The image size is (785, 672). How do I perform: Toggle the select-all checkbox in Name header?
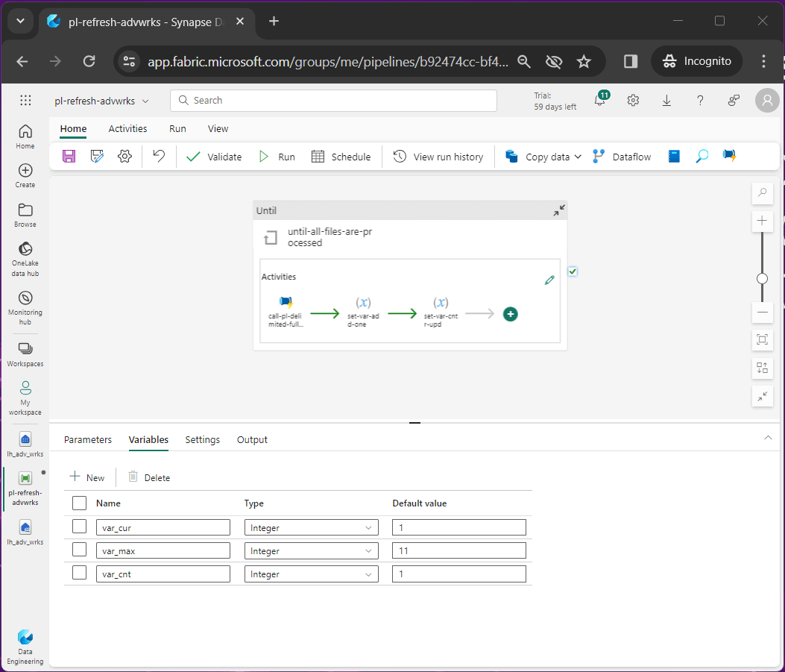click(x=79, y=503)
